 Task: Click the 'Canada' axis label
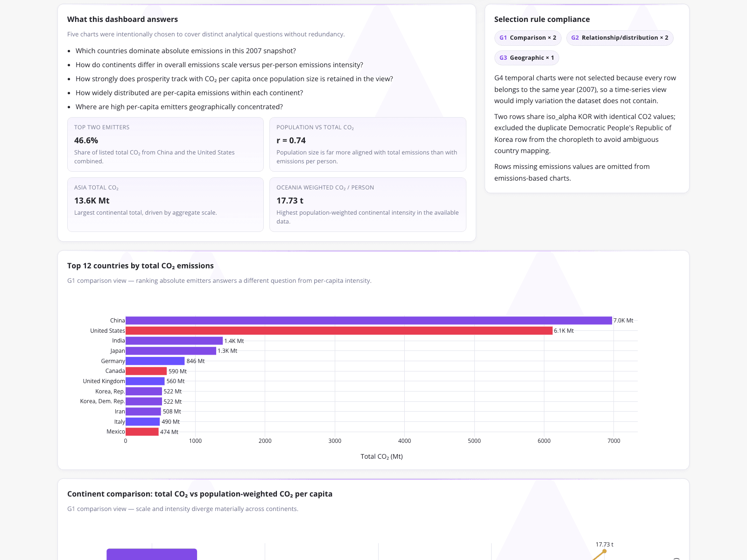(x=115, y=371)
